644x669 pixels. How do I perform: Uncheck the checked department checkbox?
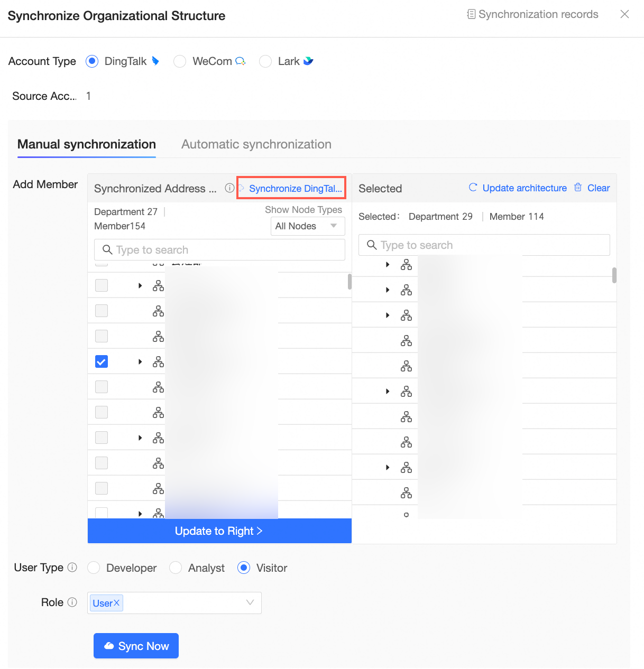pos(102,361)
